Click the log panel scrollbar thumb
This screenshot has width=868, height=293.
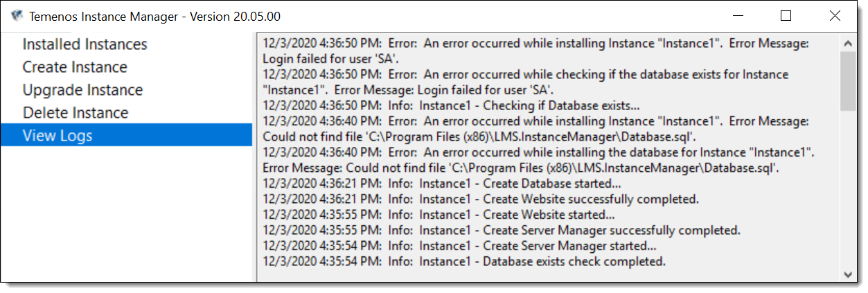pos(848,82)
